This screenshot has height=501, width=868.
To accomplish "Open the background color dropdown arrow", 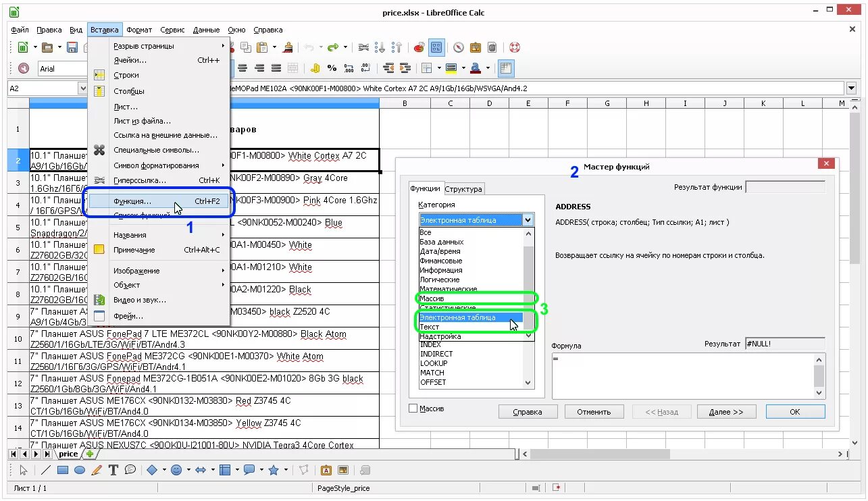I will coord(463,68).
